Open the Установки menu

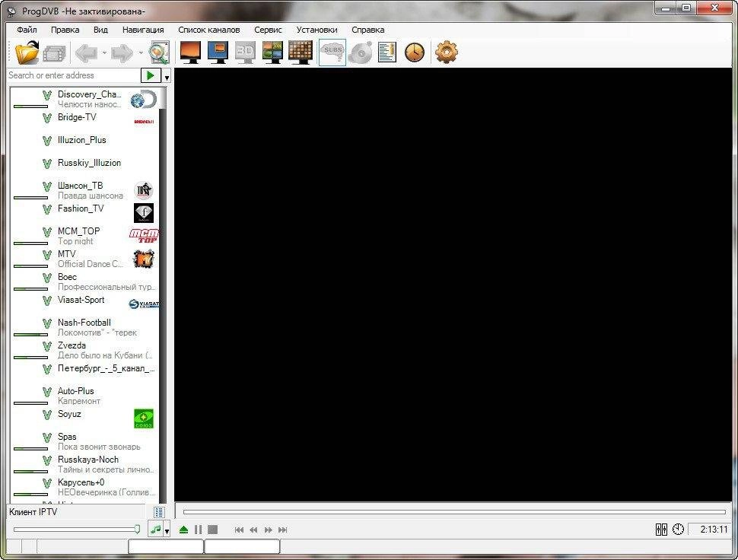317,30
